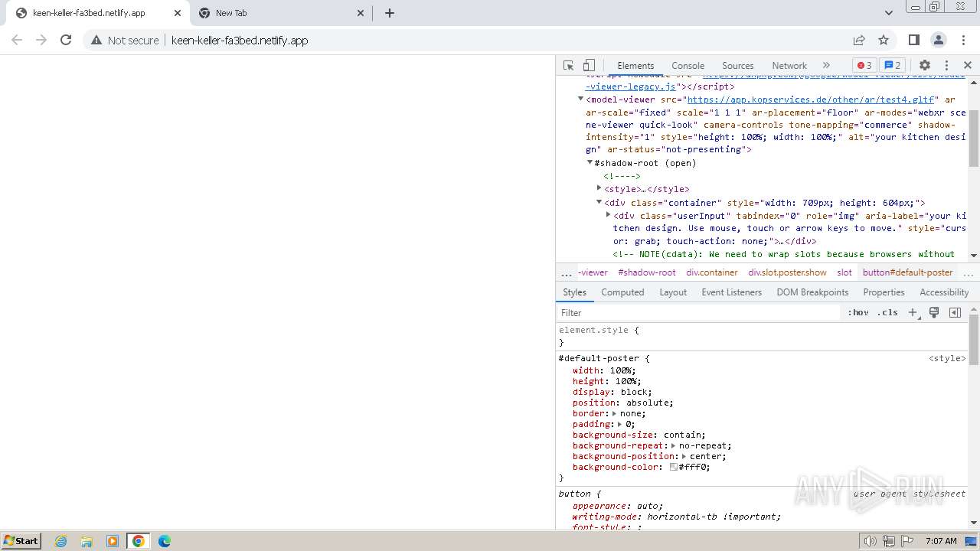Image resolution: width=980 pixels, height=551 pixels.
Task: Open a new tab with the plus button
Action: click(x=390, y=13)
